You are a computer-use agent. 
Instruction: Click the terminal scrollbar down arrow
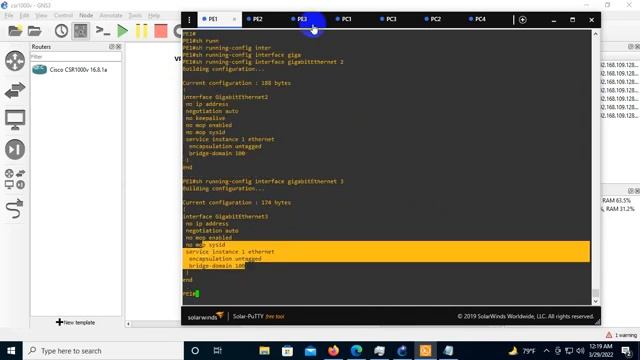596,301
